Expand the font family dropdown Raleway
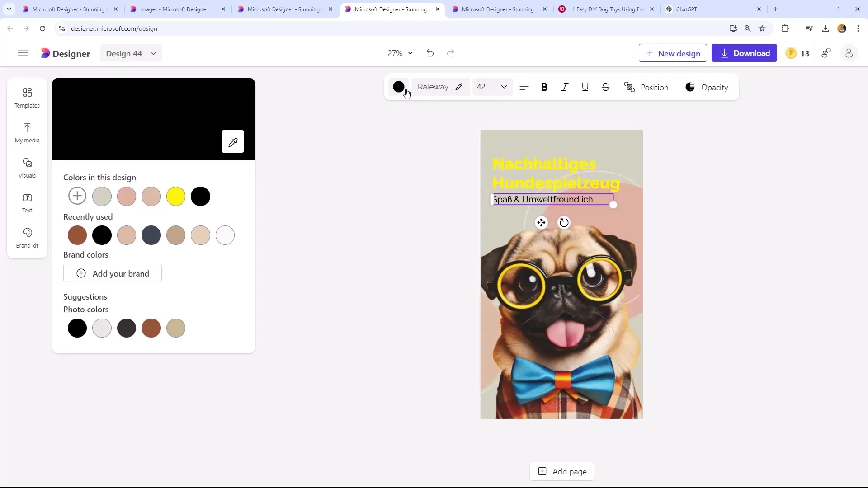The width and height of the screenshot is (868, 488). [433, 87]
